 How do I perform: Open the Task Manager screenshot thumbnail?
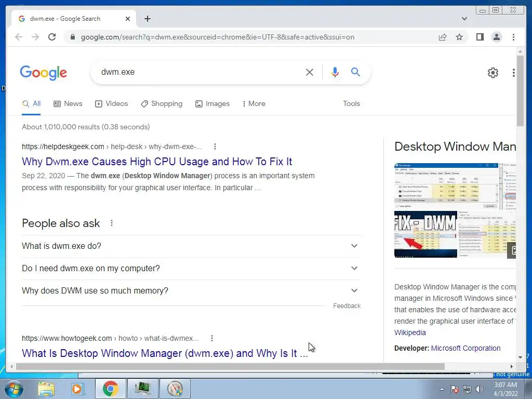pos(446,186)
